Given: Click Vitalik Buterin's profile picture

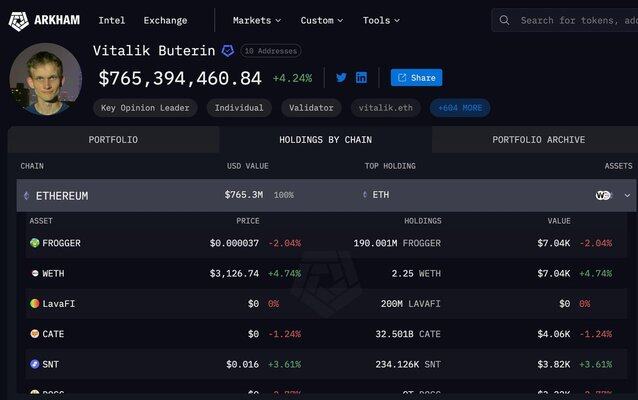Looking at the screenshot, I should click(x=45, y=79).
